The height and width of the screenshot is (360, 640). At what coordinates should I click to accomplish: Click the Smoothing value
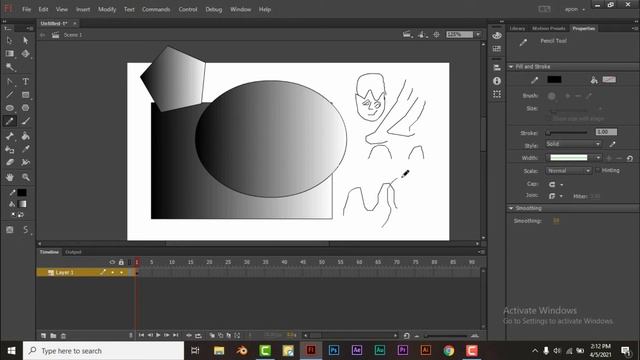point(556,221)
